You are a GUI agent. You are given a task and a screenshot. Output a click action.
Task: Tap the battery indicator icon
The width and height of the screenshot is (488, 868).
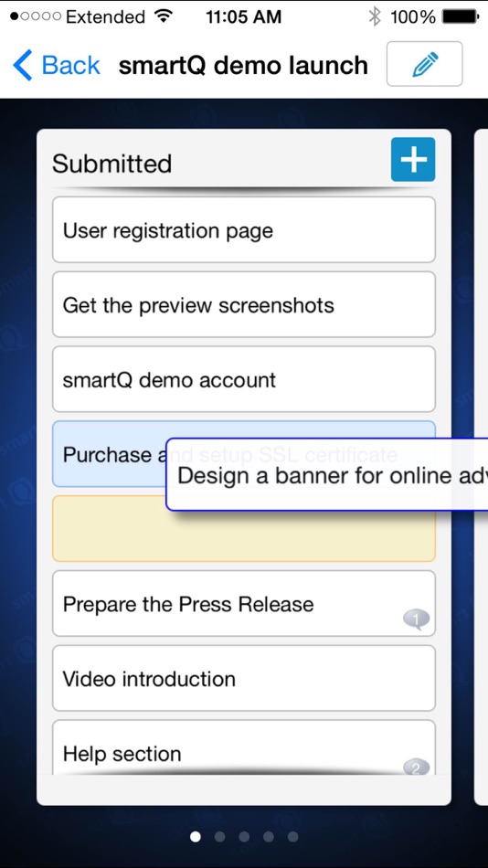tap(461, 17)
